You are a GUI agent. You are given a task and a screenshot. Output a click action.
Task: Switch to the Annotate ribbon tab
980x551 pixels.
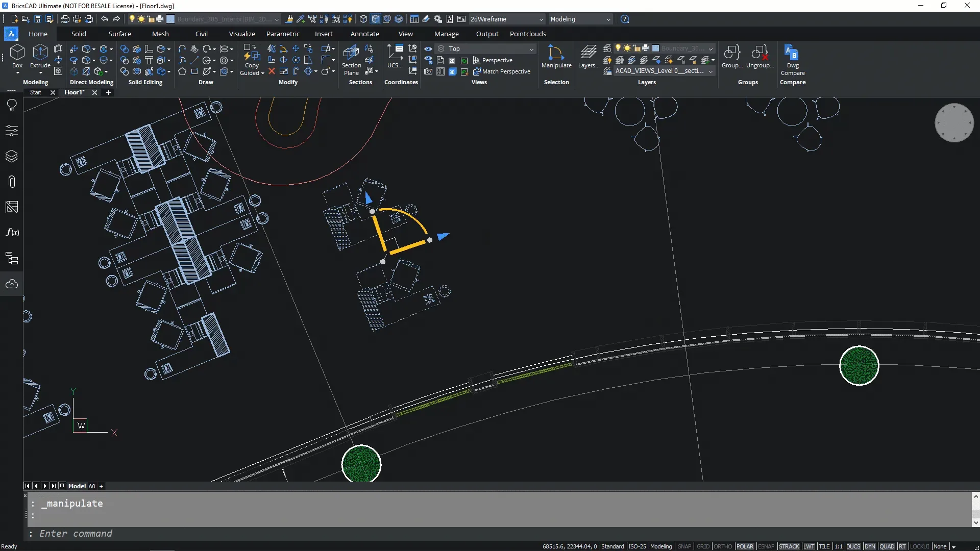tap(364, 34)
